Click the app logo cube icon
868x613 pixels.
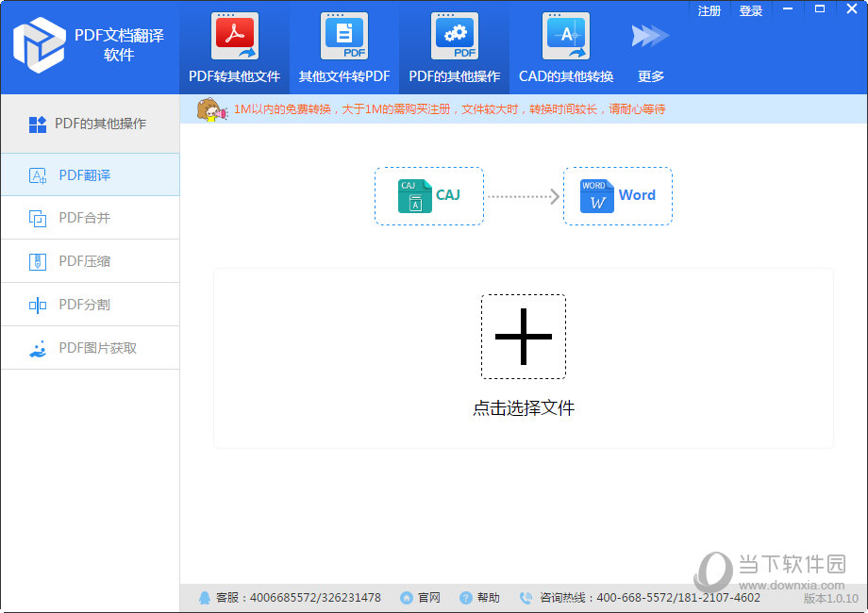(x=39, y=44)
